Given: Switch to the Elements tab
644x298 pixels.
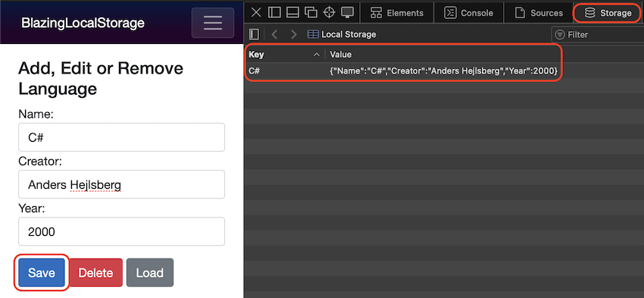Looking at the screenshot, I should tap(397, 13).
